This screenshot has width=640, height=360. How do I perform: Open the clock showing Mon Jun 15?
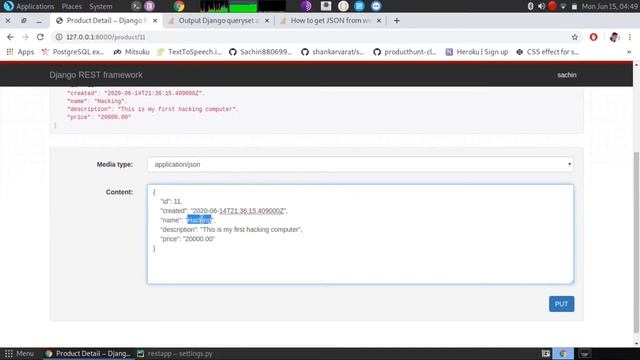click(x=610, y=6)
